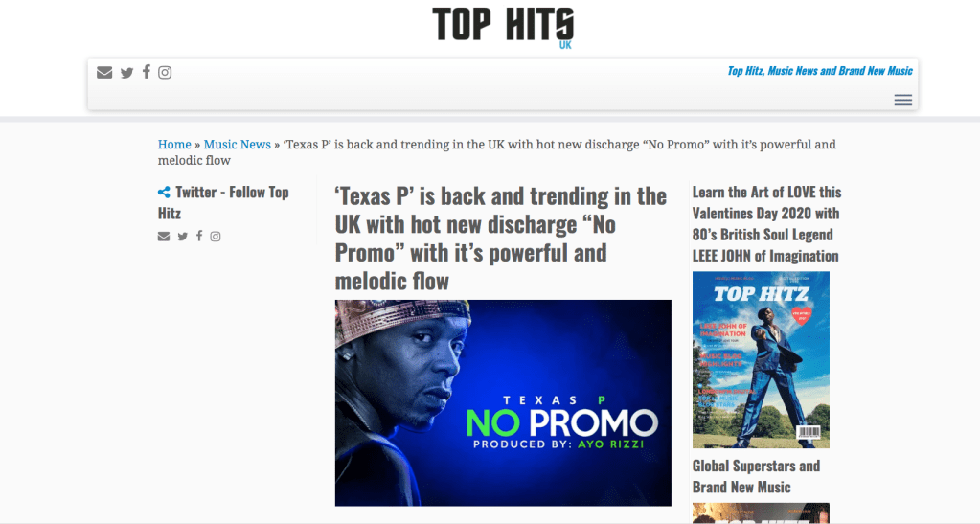Click the email envelope icon in header bar
This screenshot has width=980, height=524.
tap(104, 73)
